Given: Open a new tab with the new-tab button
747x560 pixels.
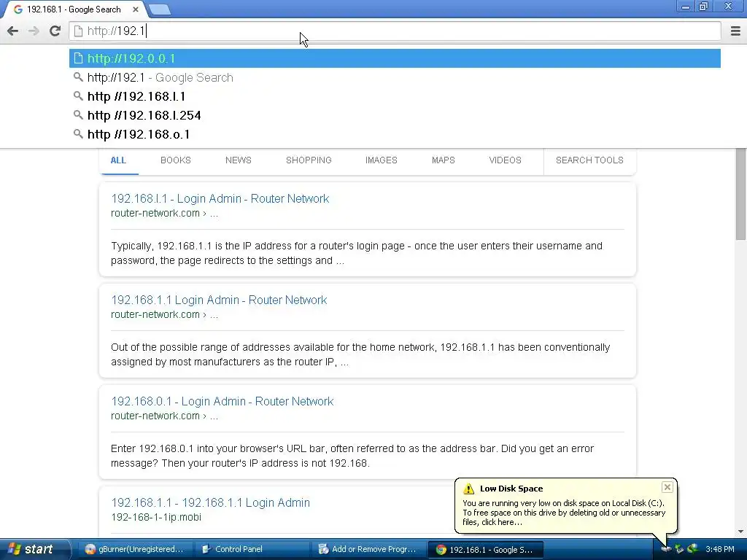Looking at the screenshot, I should point(159,9).
